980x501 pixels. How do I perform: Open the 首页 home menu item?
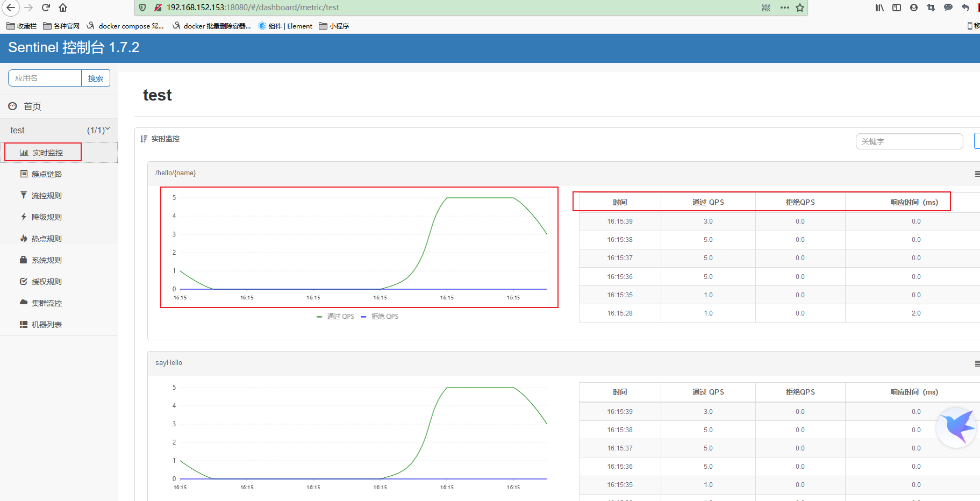click(31, 106)
